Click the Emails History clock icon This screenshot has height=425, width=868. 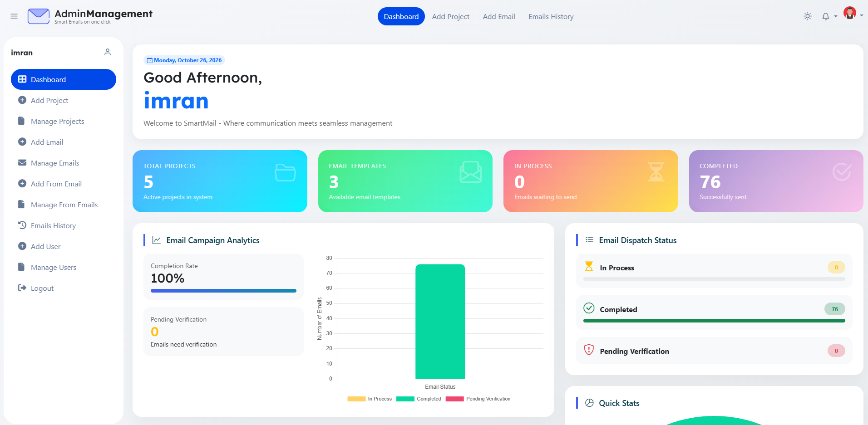tap(22, 225)
